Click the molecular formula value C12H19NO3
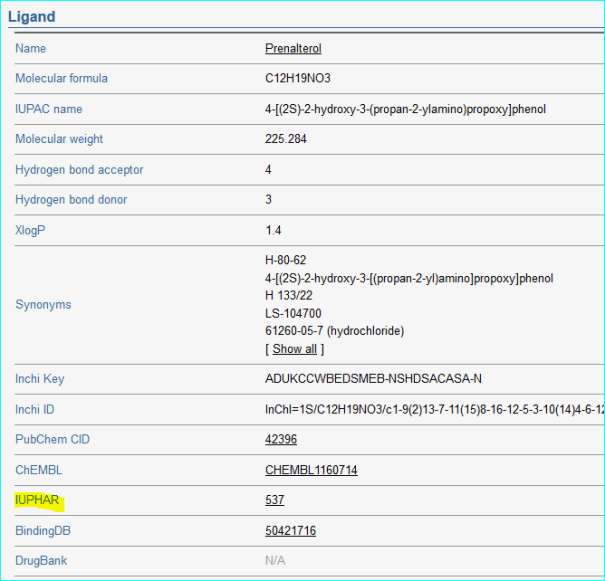 [x=299, y=78]
